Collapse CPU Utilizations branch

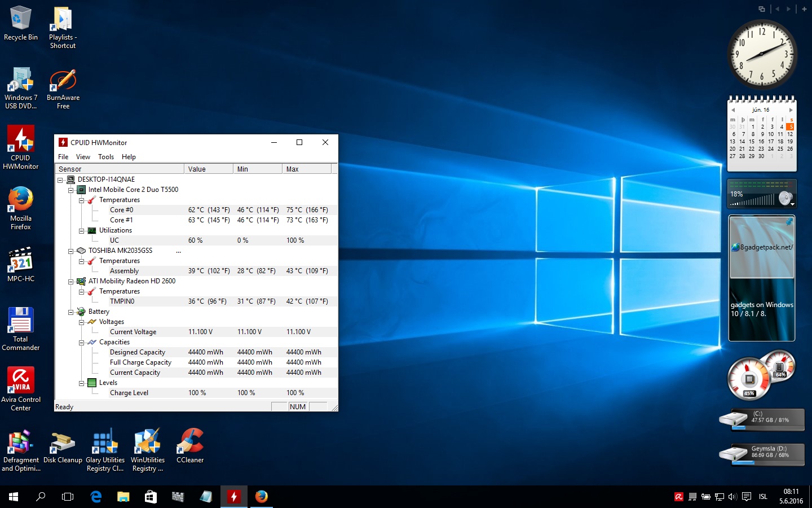pos(81,231)
